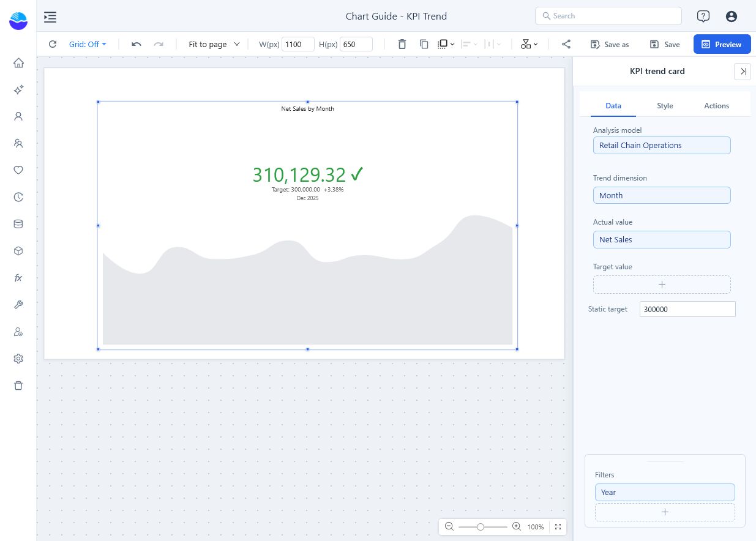
Task: Click the 100% zoom label
Action: click(536, 527)
